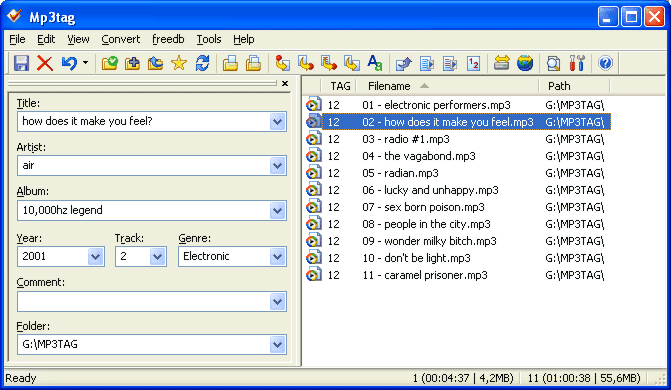This screenshot has height=390, width=671.
Task: Select file 04 - the vagabond.mp3
Action: [419, 156]
